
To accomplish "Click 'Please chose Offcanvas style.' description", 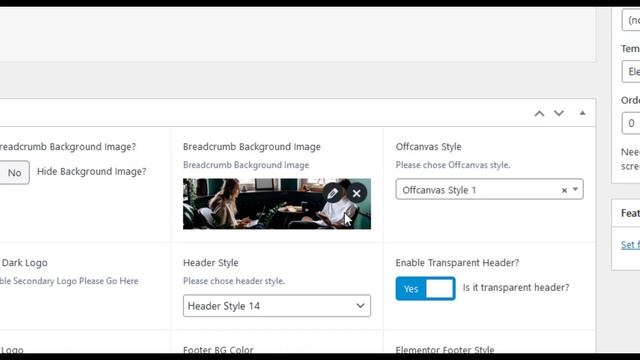I will click(x=453, y=165).
